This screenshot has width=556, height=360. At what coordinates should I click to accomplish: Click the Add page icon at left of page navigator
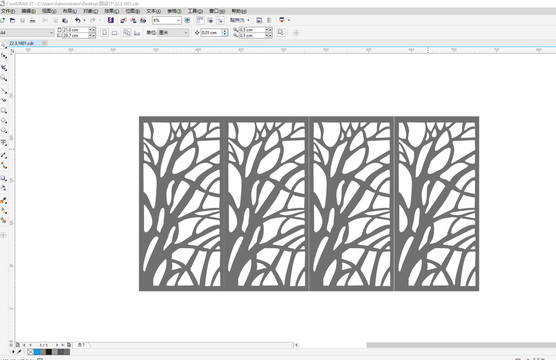17,345
